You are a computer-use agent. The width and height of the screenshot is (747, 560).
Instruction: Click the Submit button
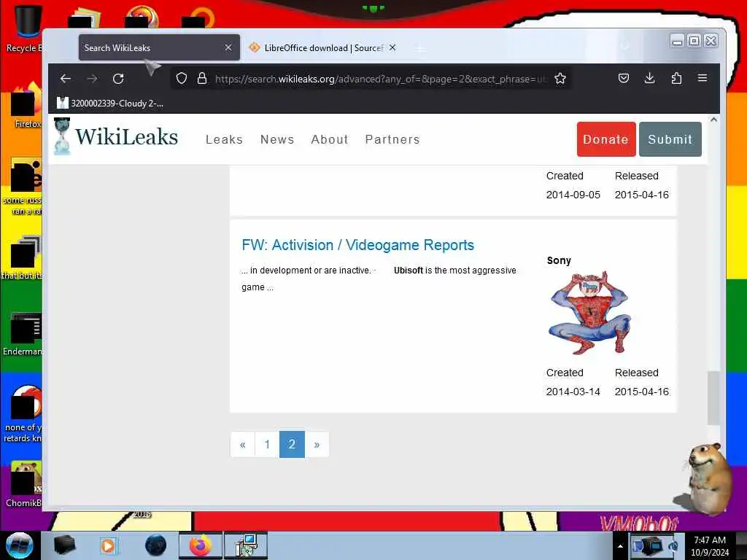pos(670,139)
